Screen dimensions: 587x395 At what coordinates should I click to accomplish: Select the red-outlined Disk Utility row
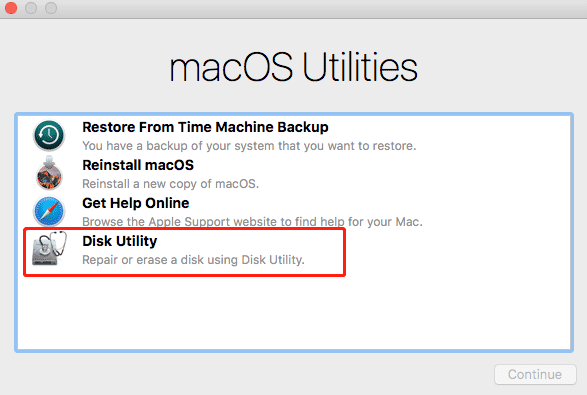click(184, 252)
